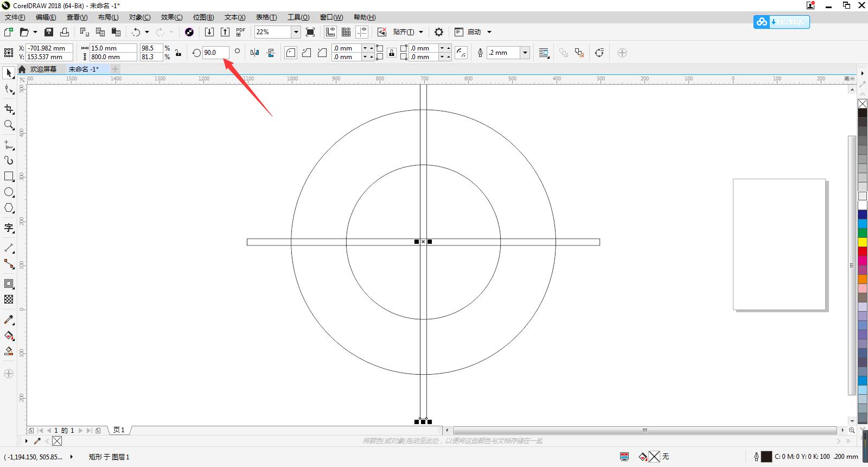The image size is (868, 467).
Task: Toggle the lock ratio padlock
Action: point(178,53)
